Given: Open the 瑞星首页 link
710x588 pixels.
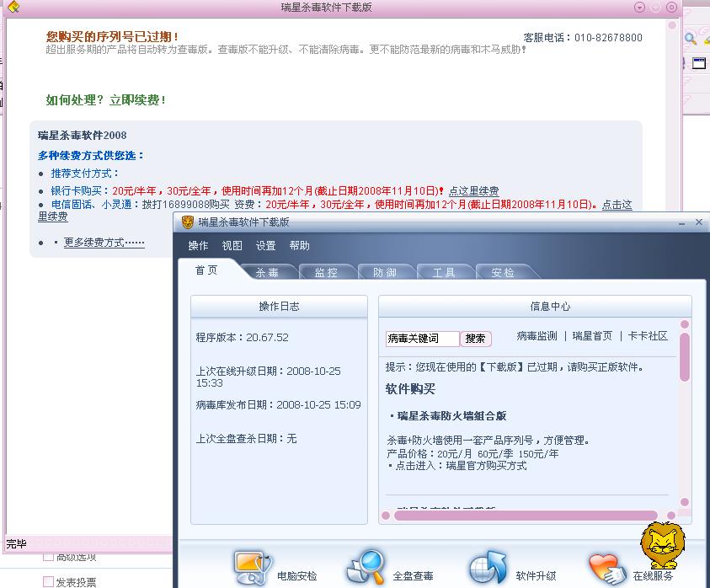Looking at the screenshot, I should [592, 335].
